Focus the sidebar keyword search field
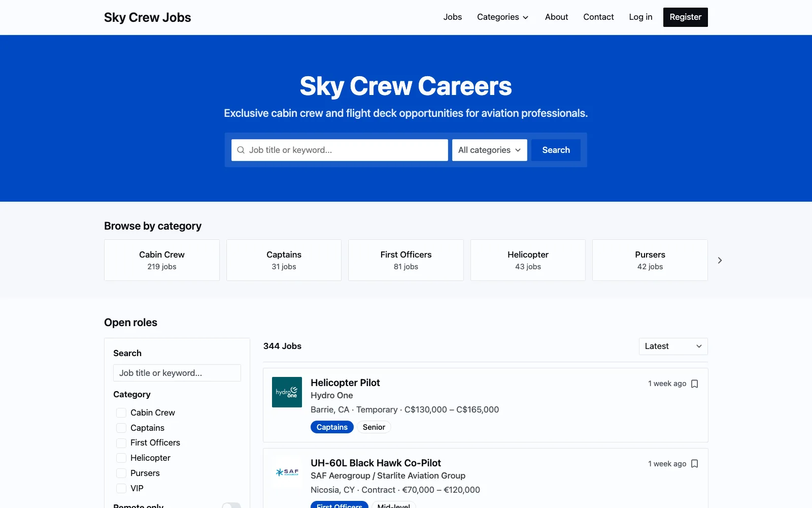Screen dimensions: 812x508 pos(177,373)
